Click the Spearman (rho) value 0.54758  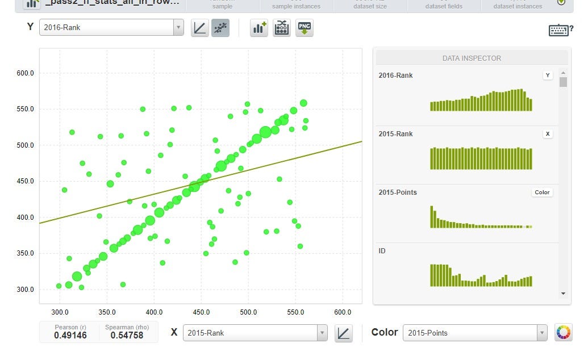point(127,336)
